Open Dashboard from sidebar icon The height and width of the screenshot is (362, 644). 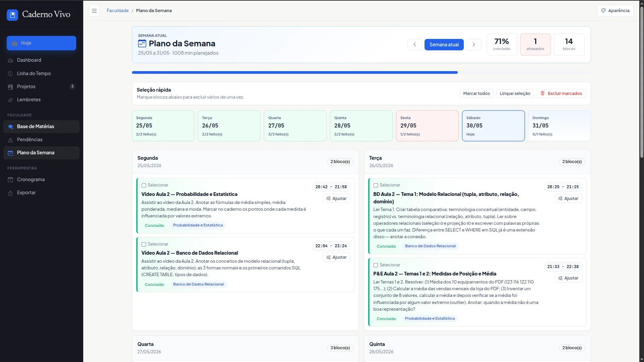(10, 60)
